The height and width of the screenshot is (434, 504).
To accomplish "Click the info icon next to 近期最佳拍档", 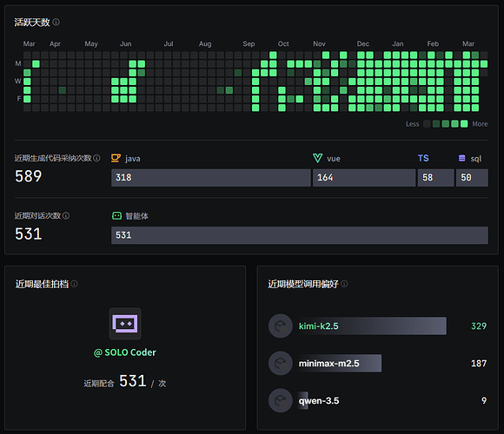I will (x=74, y=284).
